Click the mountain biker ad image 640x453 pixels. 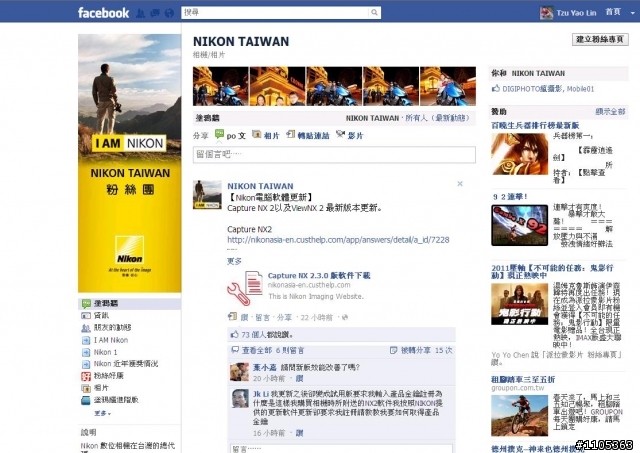coord(519,415)
